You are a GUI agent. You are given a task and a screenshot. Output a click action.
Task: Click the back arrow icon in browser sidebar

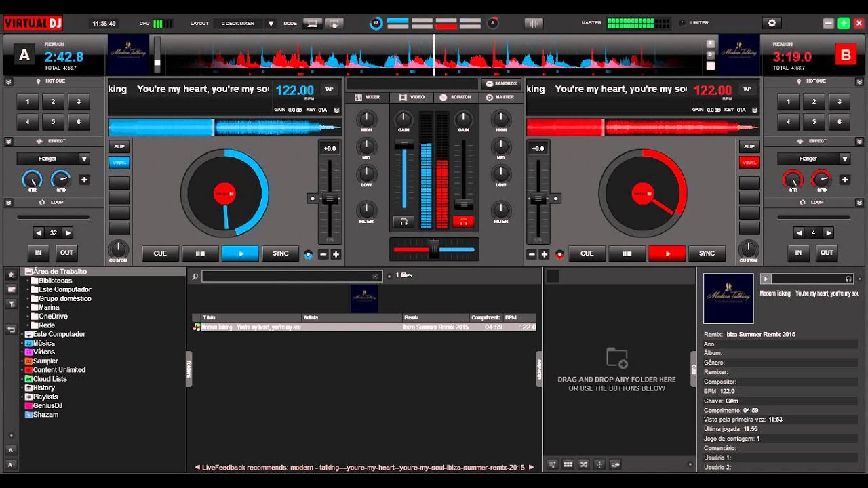pos(11,329)
